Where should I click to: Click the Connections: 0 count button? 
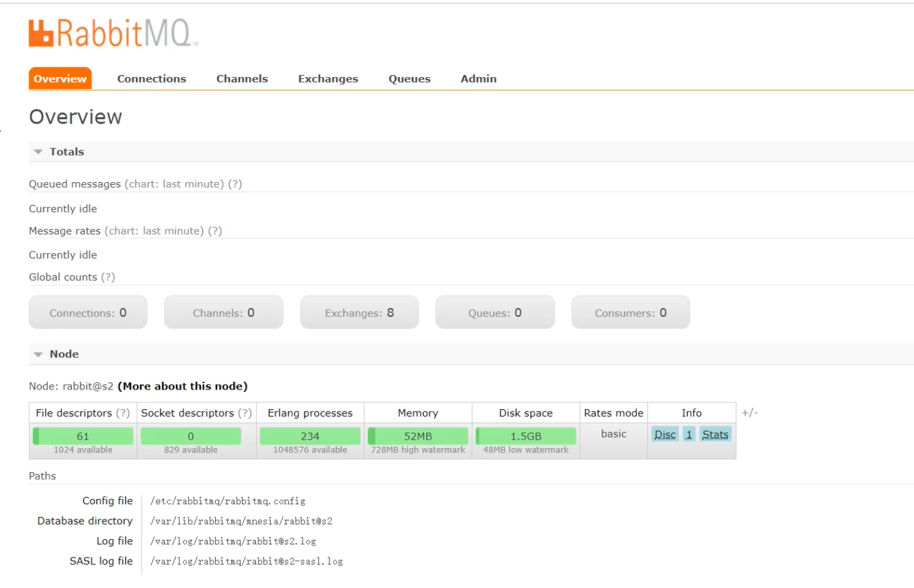(x=88, y=313)
